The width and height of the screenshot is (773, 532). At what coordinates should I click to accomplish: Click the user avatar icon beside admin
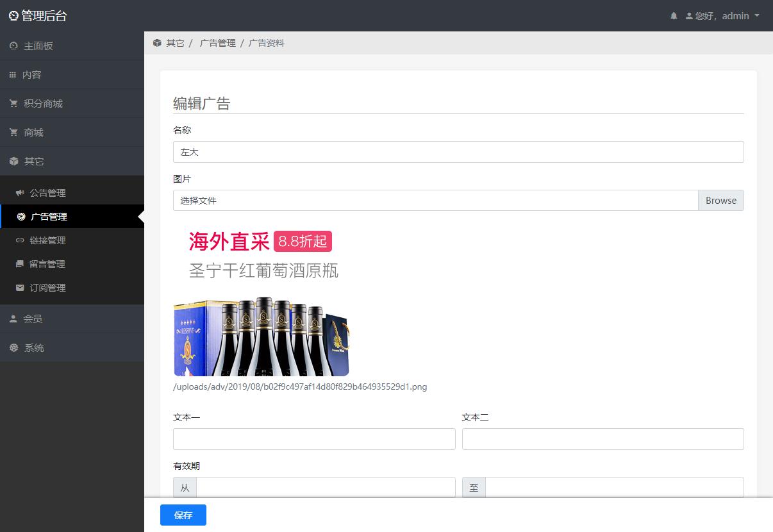tap(689, 16)
